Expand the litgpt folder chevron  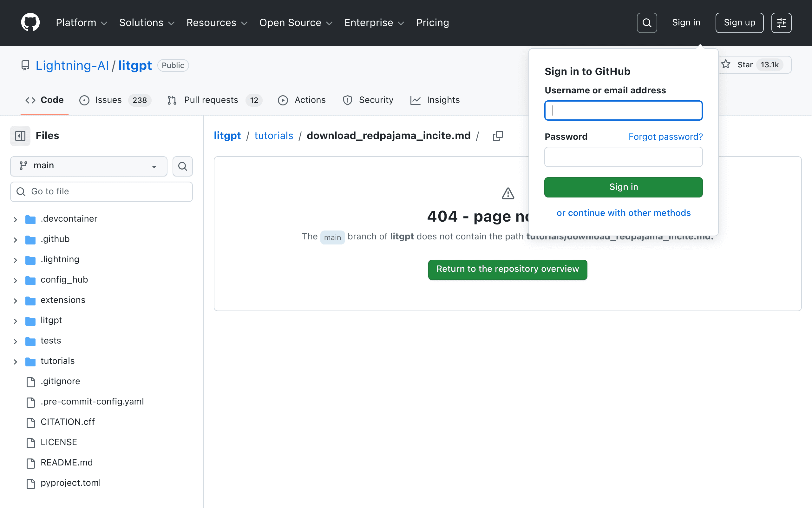(15, 321)
